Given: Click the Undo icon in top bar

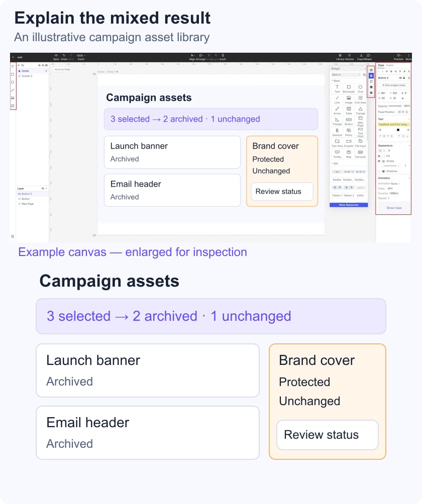Looking at the screenshot, I should pos(64,57).
